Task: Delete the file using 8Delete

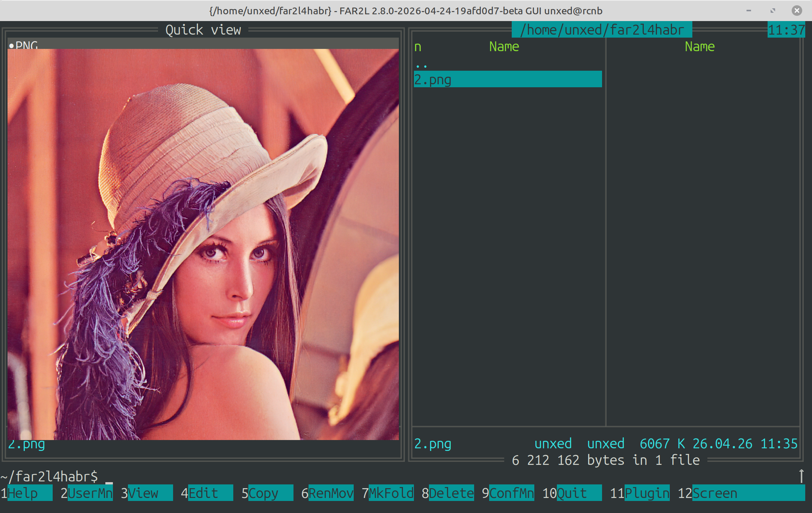Action: (x=448, y=493)
